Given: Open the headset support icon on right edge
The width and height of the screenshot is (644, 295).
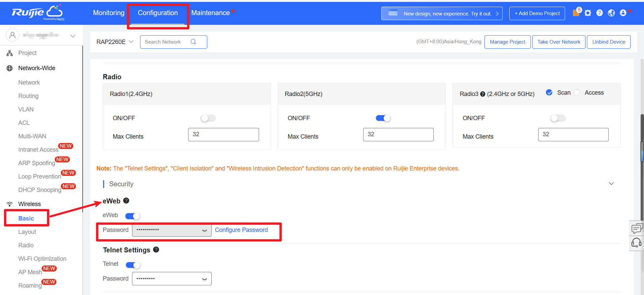Looking at the screenshot, I should (636, 243).
